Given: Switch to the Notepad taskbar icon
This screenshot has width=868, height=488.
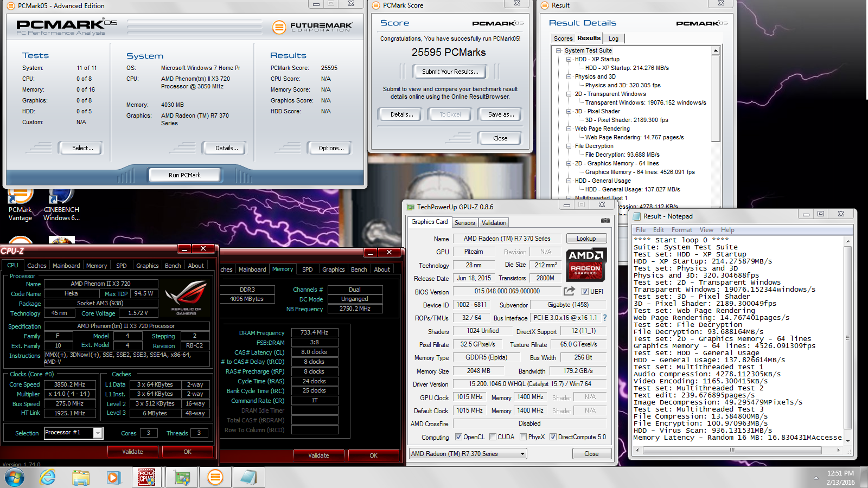Looking at the screenshot, I should tap(248, 477).
